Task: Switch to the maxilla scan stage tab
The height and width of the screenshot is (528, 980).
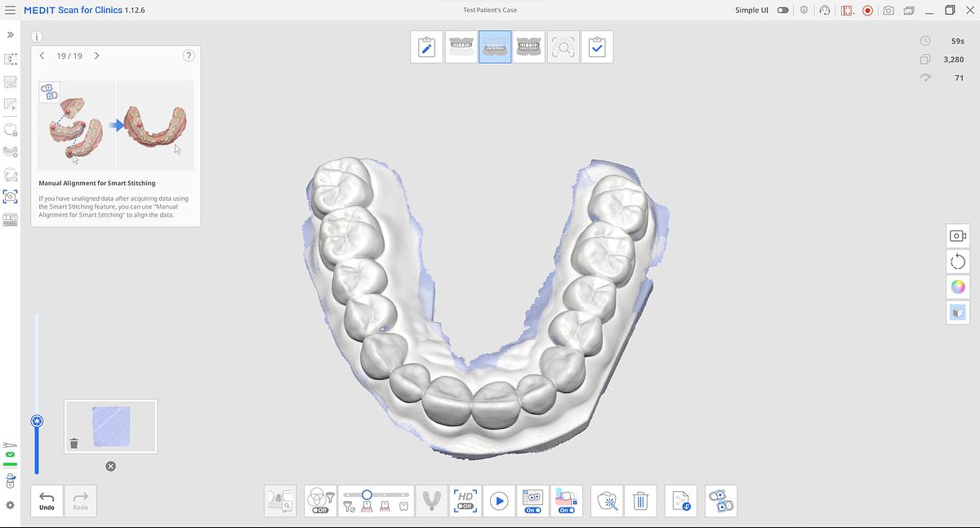Action: (x=461, y=47)
